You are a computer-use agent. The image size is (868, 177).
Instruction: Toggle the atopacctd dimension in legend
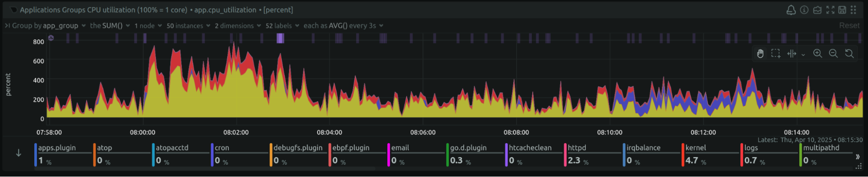(x=181, y=155)
